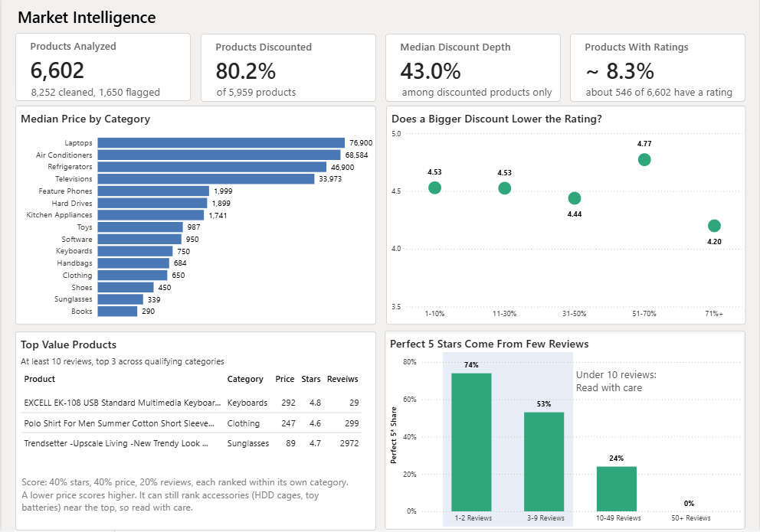Click 'about 546 of 6,602 have a rating'
Viewport: 760px width, 532px height.
click(x=659, y=93)
